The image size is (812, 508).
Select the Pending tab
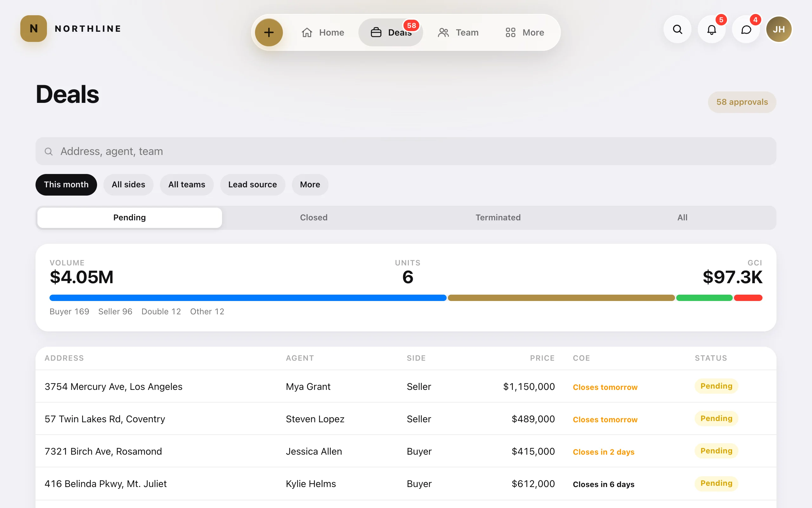129,217
